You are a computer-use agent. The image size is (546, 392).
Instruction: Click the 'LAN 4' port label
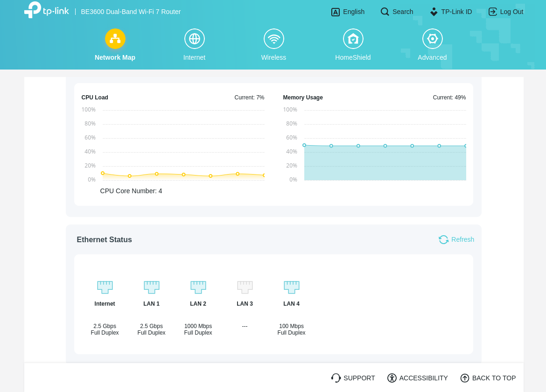pos(292,304)
